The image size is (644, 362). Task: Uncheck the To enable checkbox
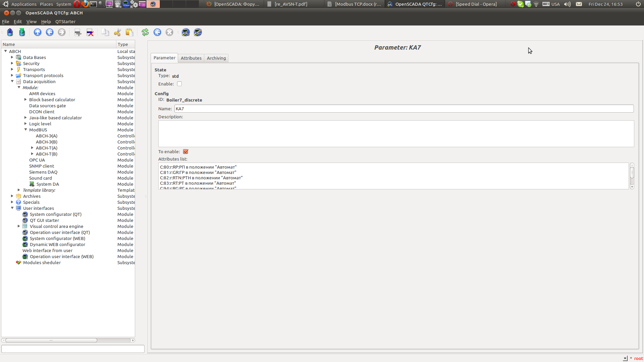pyautogui.click(x=185, y=152)
